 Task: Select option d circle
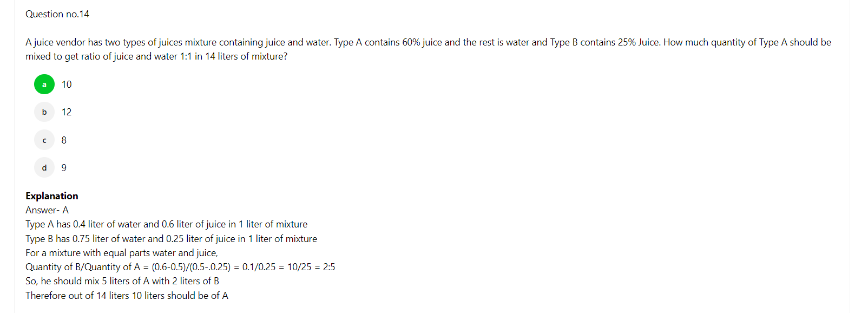tap(44, 168)
